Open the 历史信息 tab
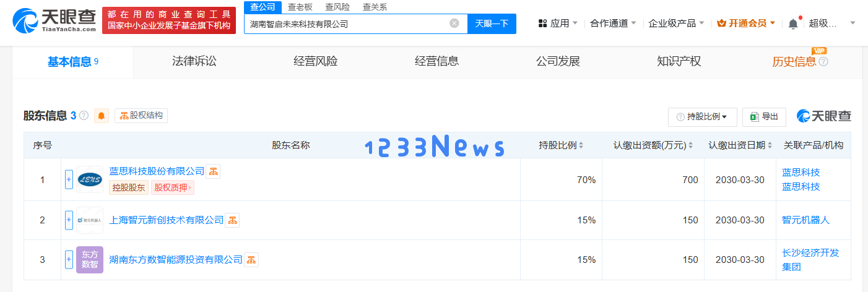The width and height of the screenshot is (868, 292). tap(794, 62)
